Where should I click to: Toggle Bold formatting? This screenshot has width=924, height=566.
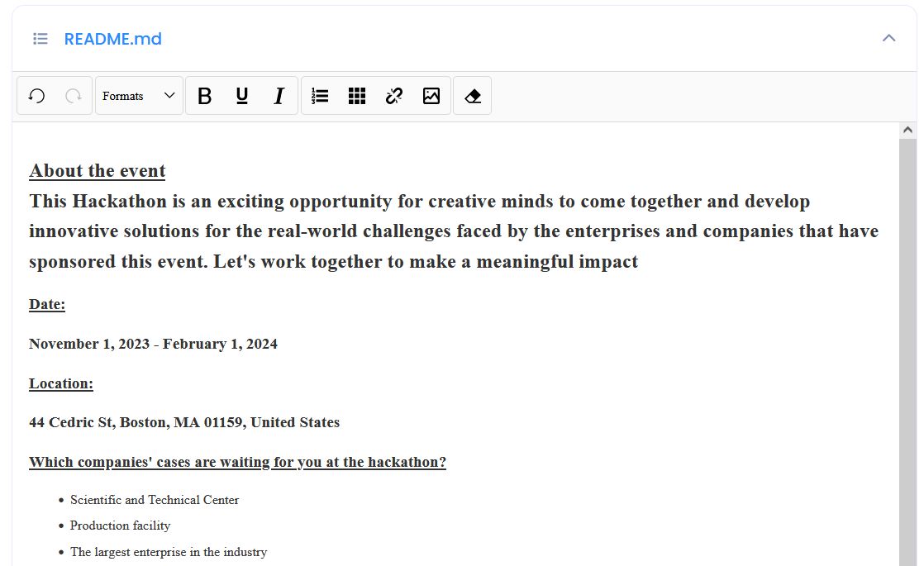click(204, 96)
